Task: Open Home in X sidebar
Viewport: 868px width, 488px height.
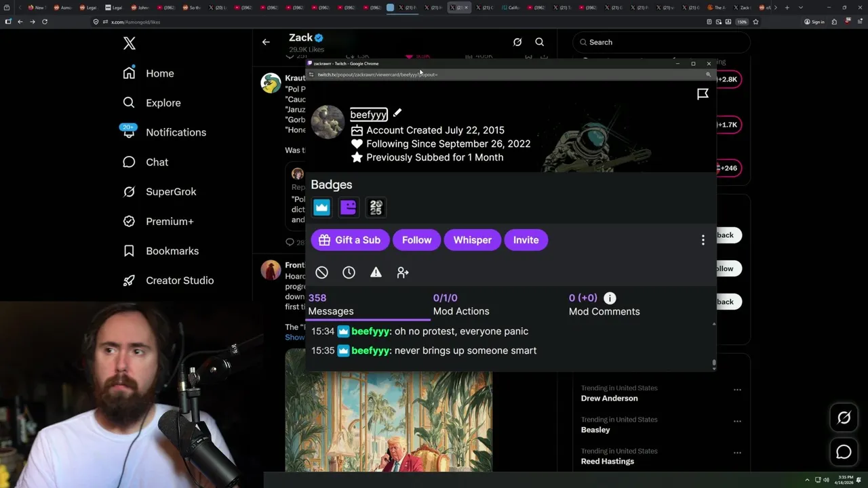Action: 149,73
